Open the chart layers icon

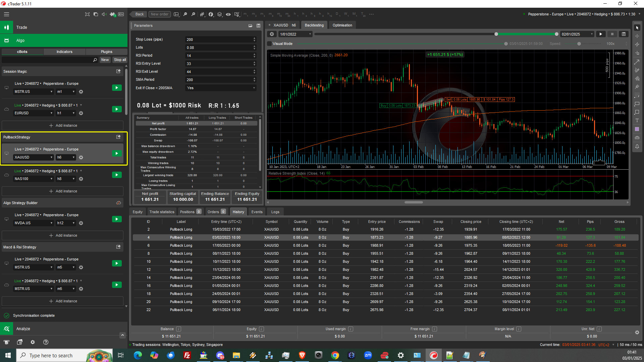pyautogui.click(x=219, y=14)
